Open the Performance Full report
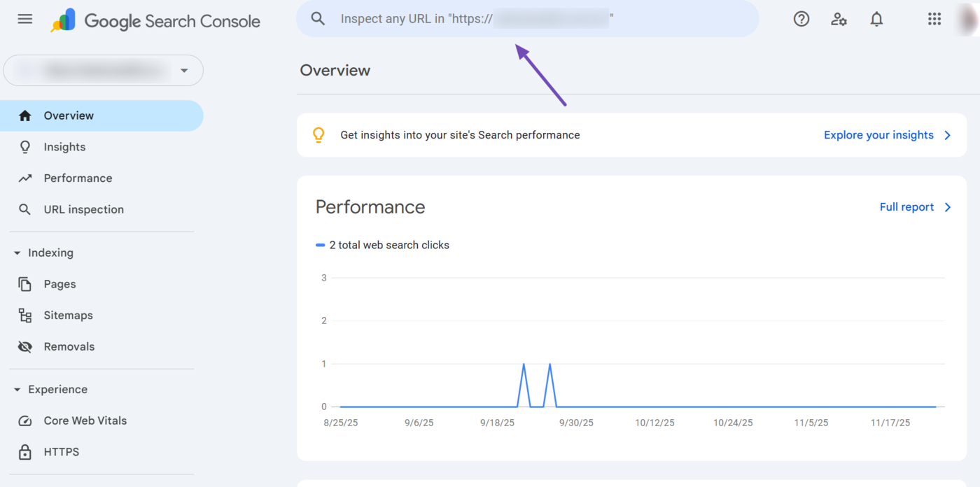 pyautogui.click(x=906, y=206)
